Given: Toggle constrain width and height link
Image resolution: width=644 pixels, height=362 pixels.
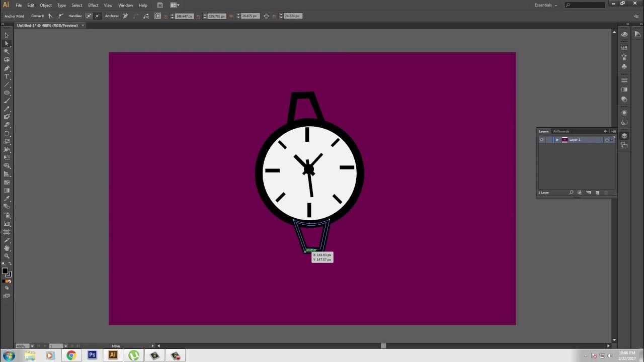Looking at the screenshot, I should tap(267, 16).
